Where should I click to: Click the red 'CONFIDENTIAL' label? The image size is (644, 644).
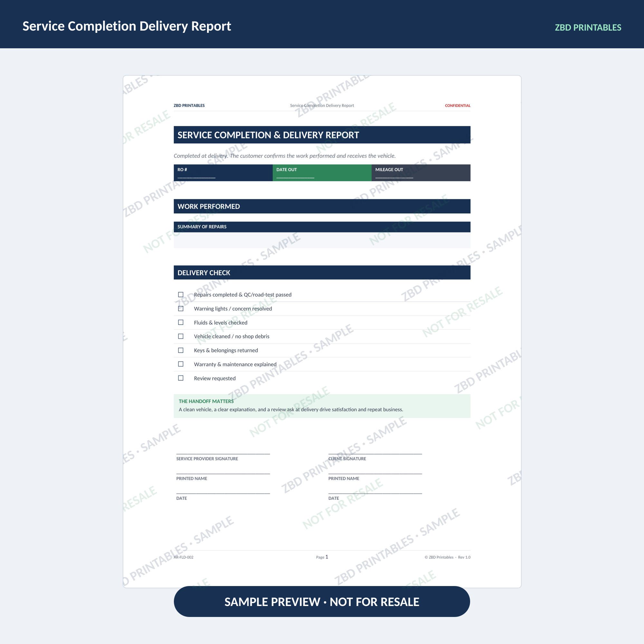coord(458,106)
